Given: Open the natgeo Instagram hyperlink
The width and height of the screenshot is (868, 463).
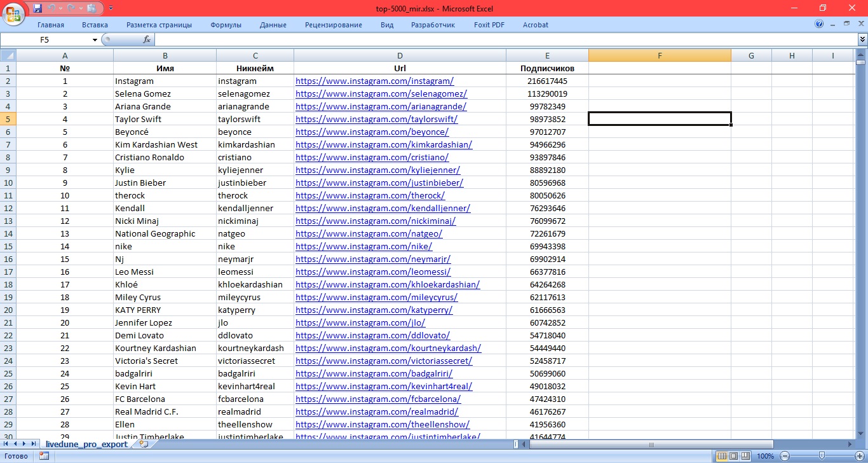Looking at the screenshot, I should (369, 233).
